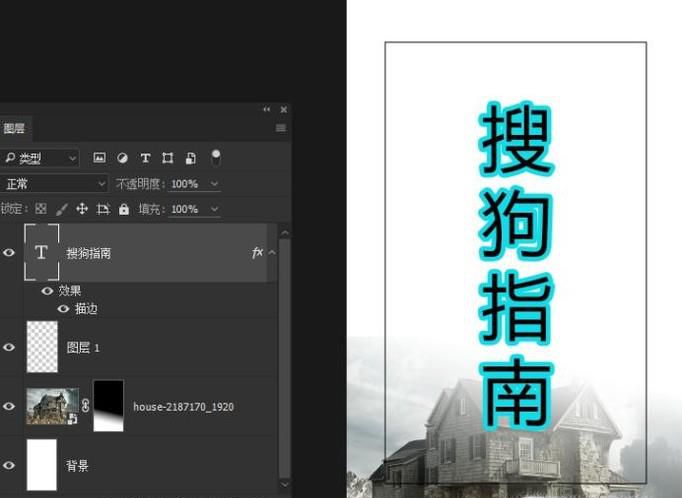Viewport: 682px width, 498px height.
Task: Click the 填充 100% value field
Action: tap(185, 209)
